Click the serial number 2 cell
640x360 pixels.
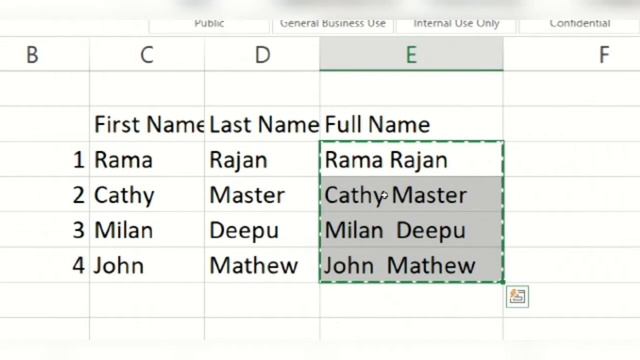44,195
